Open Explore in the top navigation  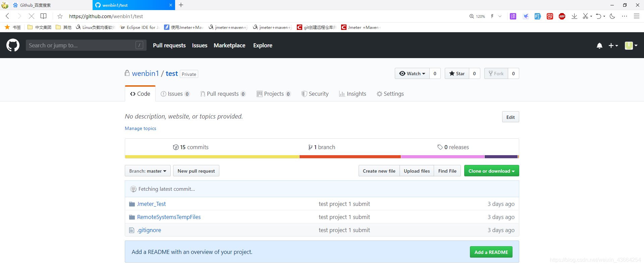[263, 45]
